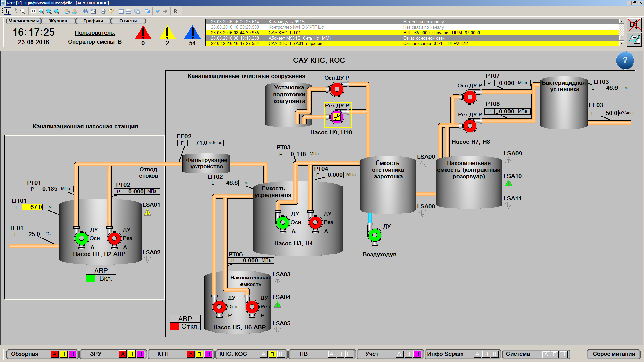The height and width of the screenshot is (362, 644).
Task: Select the hand pan tool
Action: tap(15, 11)
